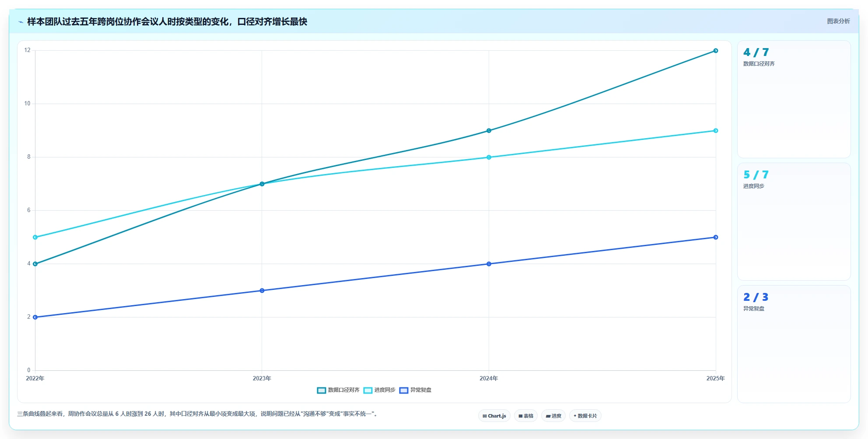Click the 进度 tag chip

click(x=553, y=416)
